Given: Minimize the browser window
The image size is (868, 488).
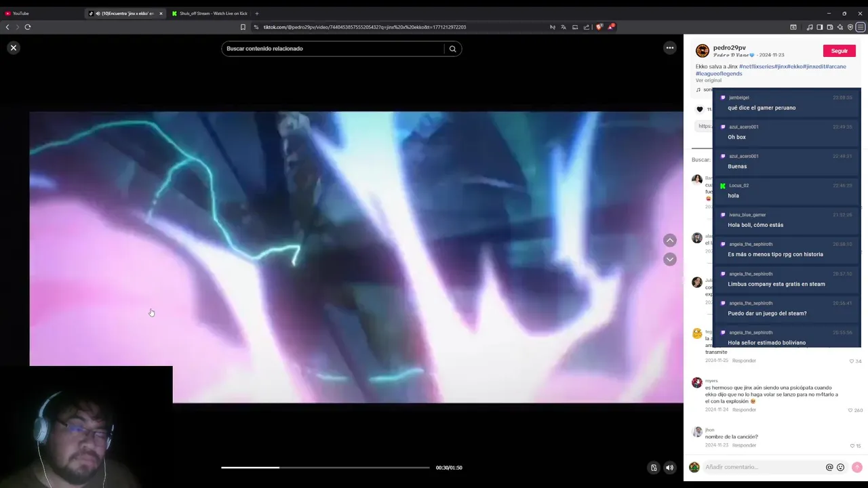Looking at the screenshot, I should pos(829,14).
